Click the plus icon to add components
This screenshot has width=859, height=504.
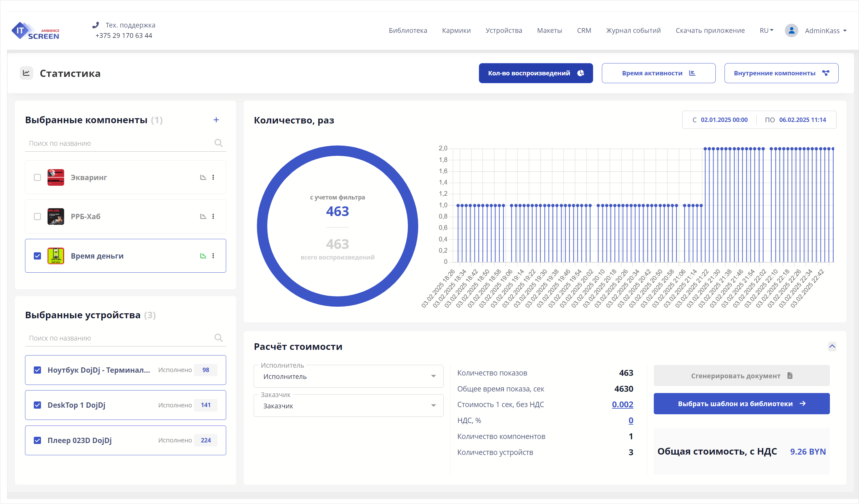point(216,120)
